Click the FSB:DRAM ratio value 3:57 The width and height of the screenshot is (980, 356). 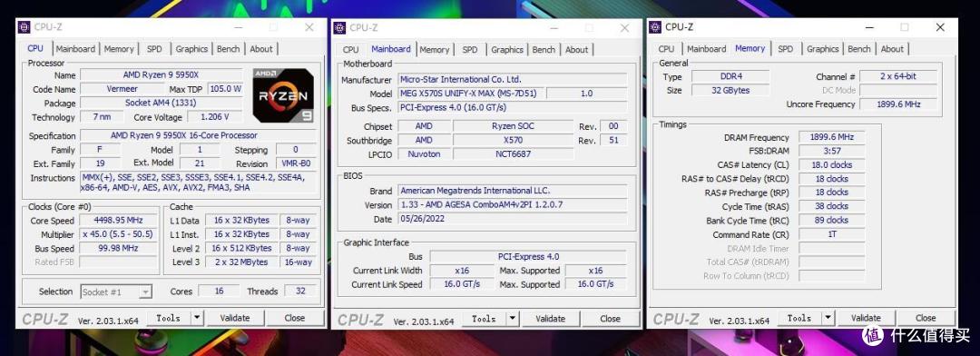832,151
